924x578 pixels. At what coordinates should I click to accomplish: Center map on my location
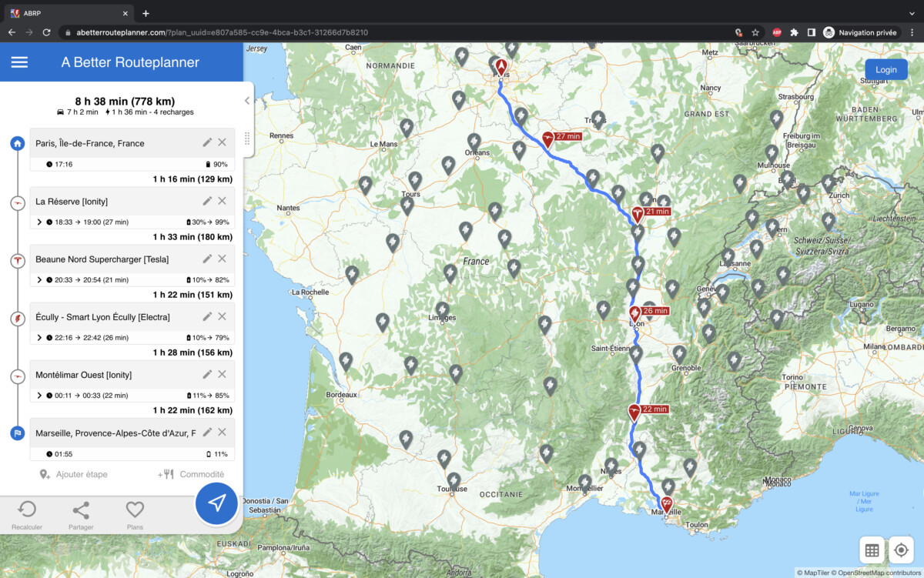(x=901, y=550)
